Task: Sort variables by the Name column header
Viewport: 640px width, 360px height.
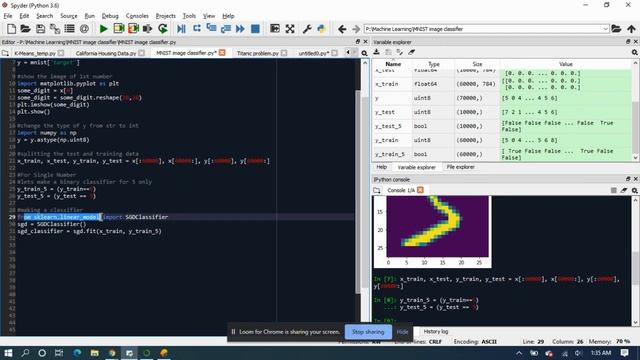Action: click(393, 64)
